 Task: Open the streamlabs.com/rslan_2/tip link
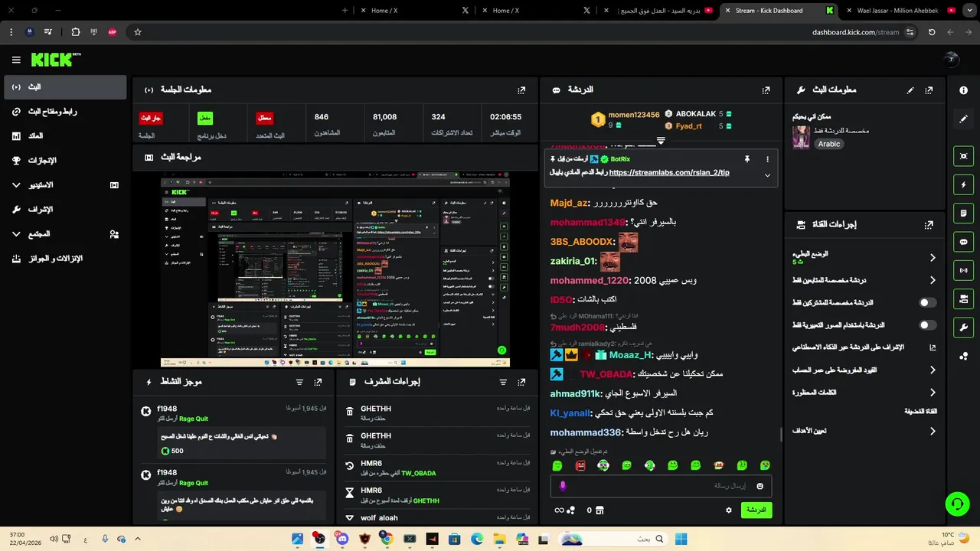click(669, 173)
